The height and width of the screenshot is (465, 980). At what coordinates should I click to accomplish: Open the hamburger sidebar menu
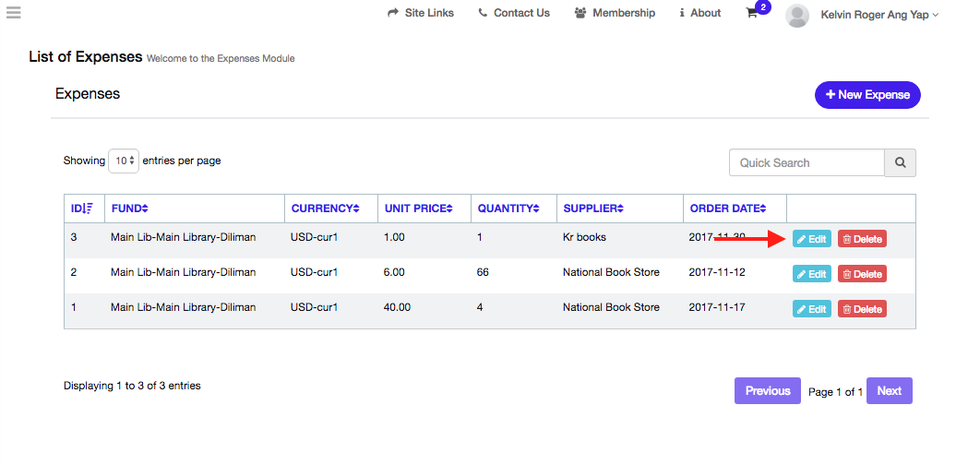tap(13, 13)
